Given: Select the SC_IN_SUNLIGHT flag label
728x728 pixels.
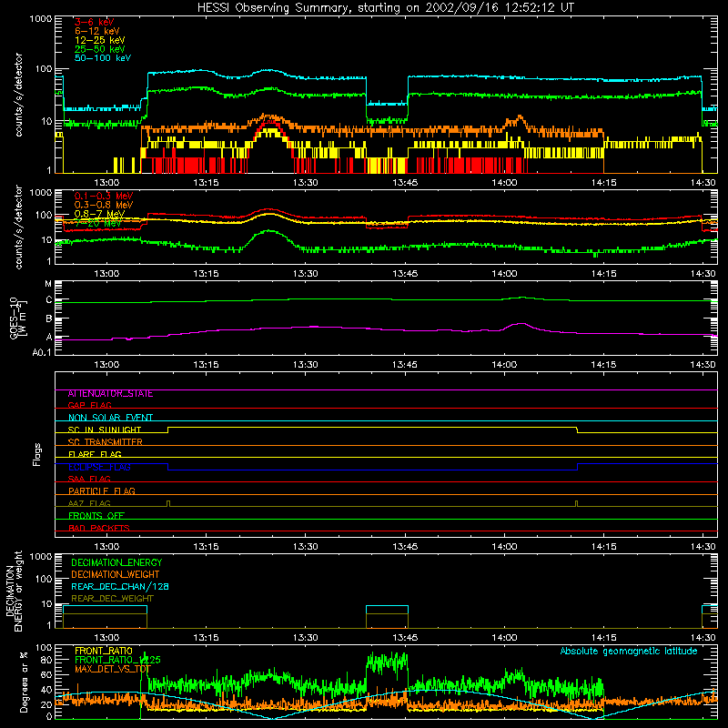Looking at the screenshot, I should pyautogui.click(x=105, y=430).
